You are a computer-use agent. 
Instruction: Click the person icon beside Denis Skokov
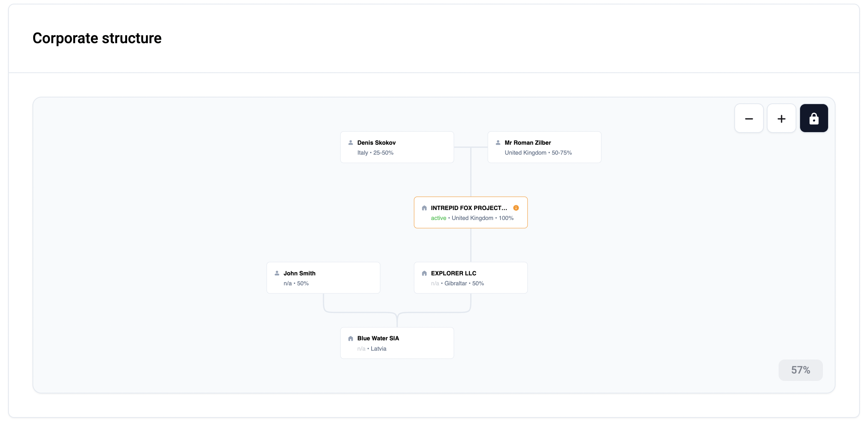pos(351,142)
